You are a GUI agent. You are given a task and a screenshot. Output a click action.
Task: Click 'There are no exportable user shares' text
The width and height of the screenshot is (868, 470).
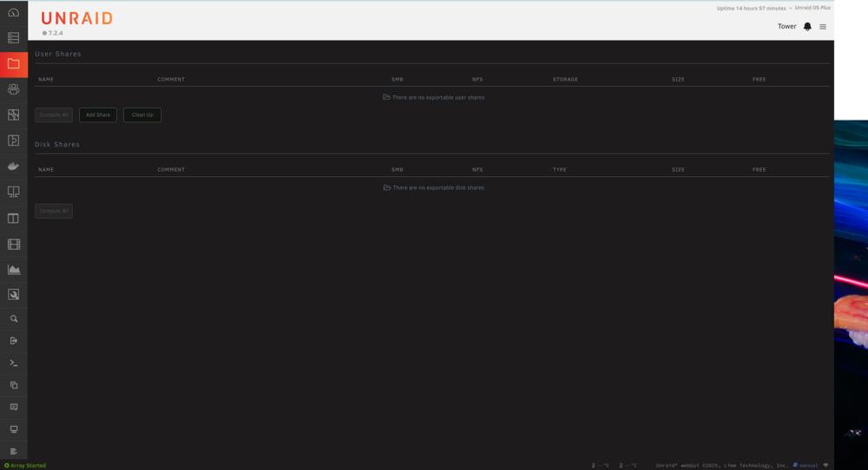(x=437, y=97)
